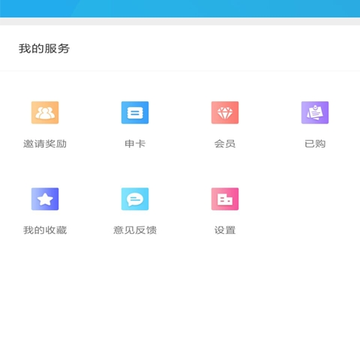Tap the 意见反馈 chat bubble icon
The height and width of the screenshot is (360, 360).
click(x=135, y=199)
